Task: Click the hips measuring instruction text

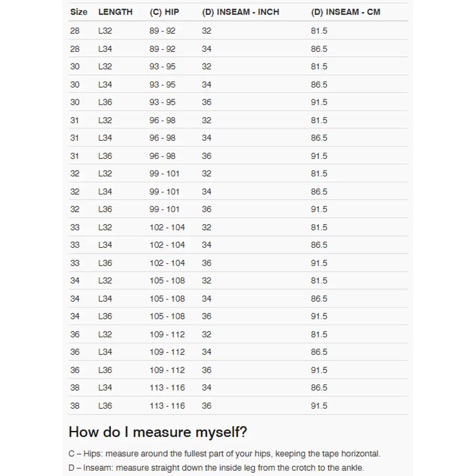Action: click(224, 454)
